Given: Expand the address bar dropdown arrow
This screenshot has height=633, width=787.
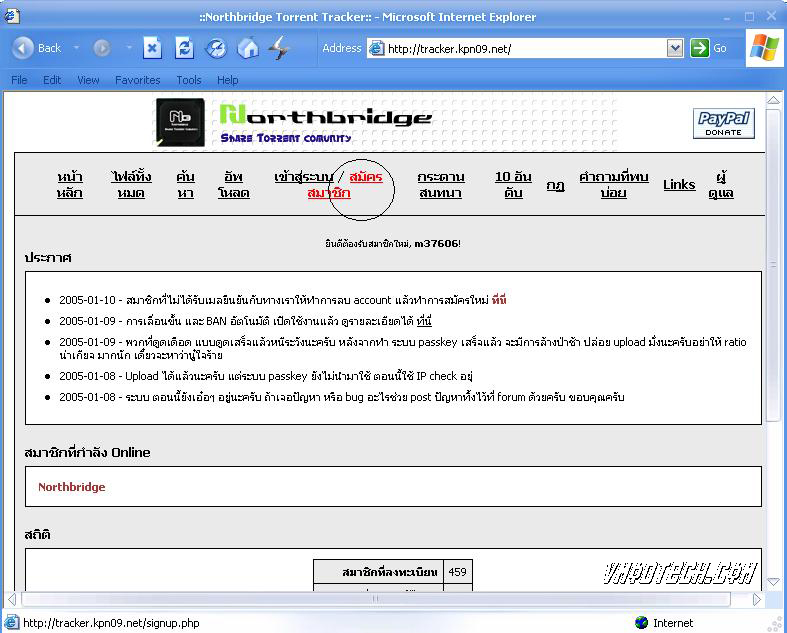Looking at the screenshot, I should pos(675,49).
